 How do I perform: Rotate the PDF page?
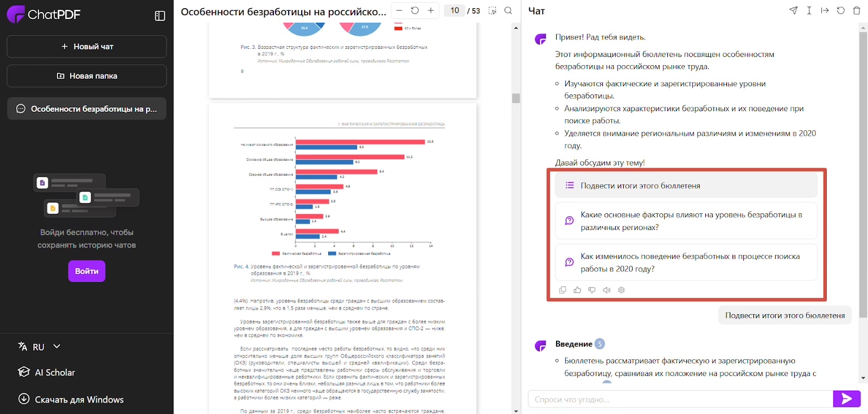coord(415,10)
